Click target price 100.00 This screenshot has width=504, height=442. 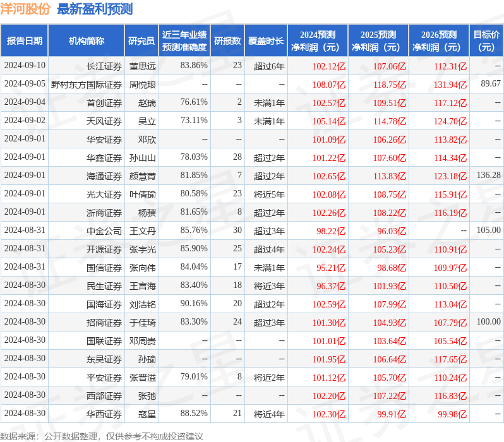pyautogui.click(x=489, y=322)
